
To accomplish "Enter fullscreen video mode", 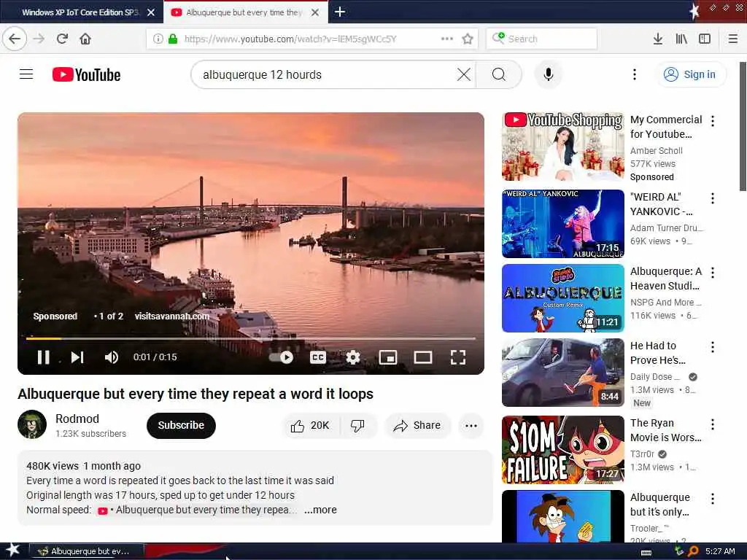I will point(458,357).
